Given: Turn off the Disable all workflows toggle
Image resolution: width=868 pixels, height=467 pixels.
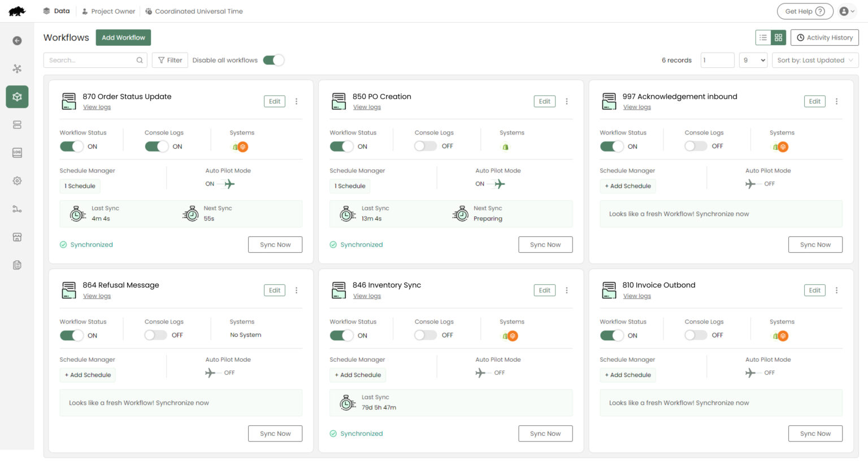Looking at the screenshot, I should tap(274, 59).
